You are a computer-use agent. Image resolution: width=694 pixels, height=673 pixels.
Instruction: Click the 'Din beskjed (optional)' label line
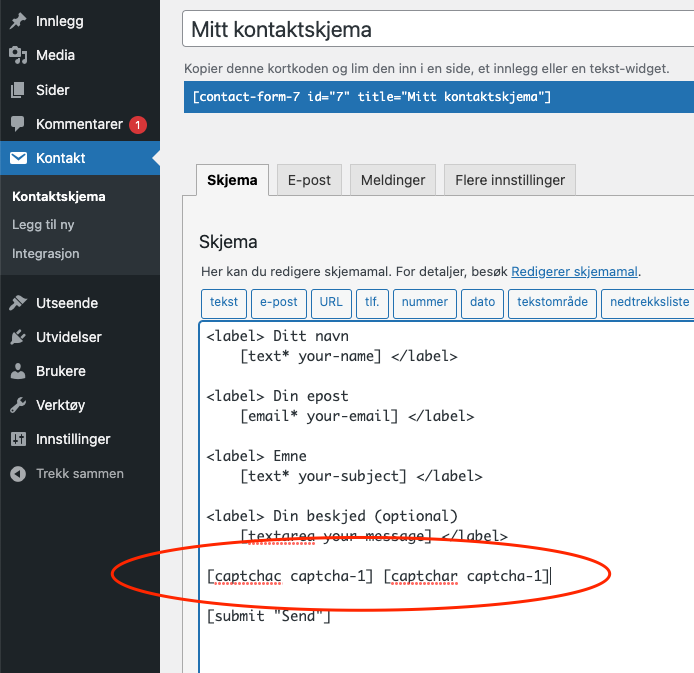pyautogui.click(x=332, y=516)
